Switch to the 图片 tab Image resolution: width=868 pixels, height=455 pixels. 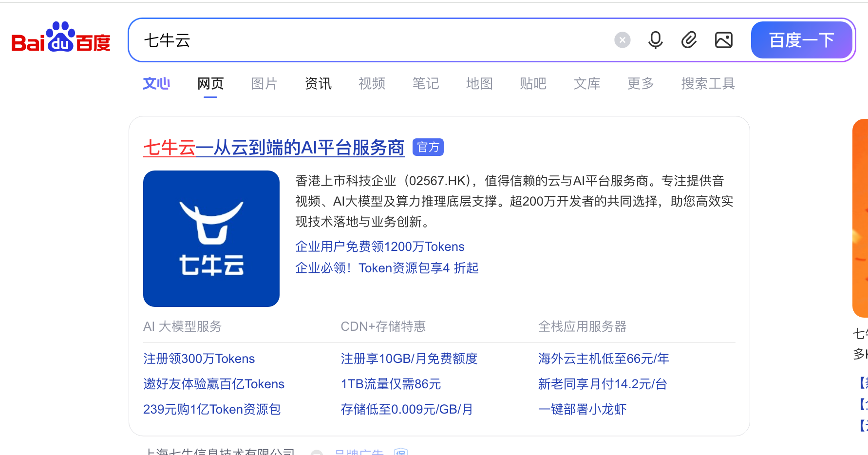click(264, 83)
